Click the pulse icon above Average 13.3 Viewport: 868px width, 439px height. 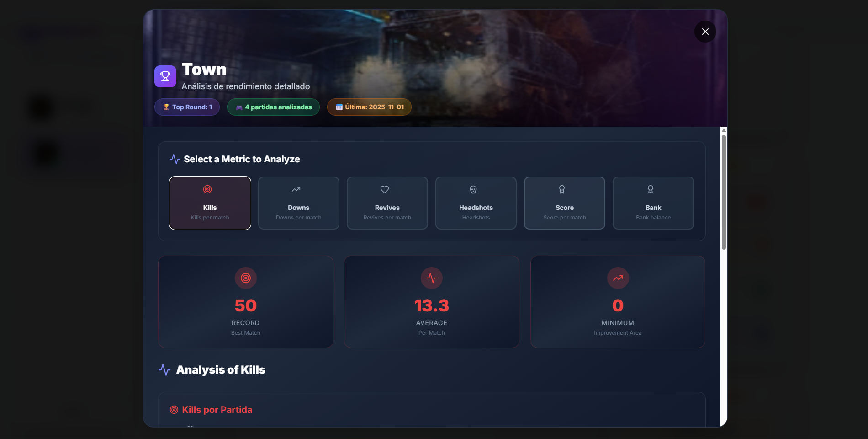[x=432, y=278]
